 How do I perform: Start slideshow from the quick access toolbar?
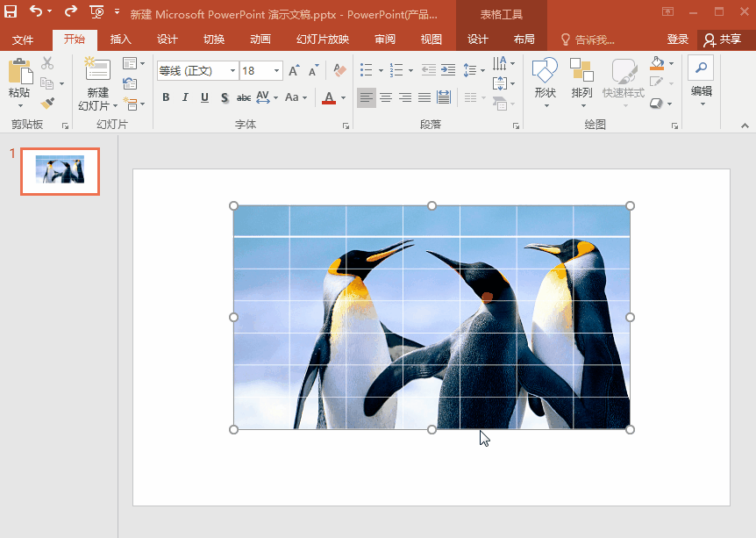coord(96,11)
